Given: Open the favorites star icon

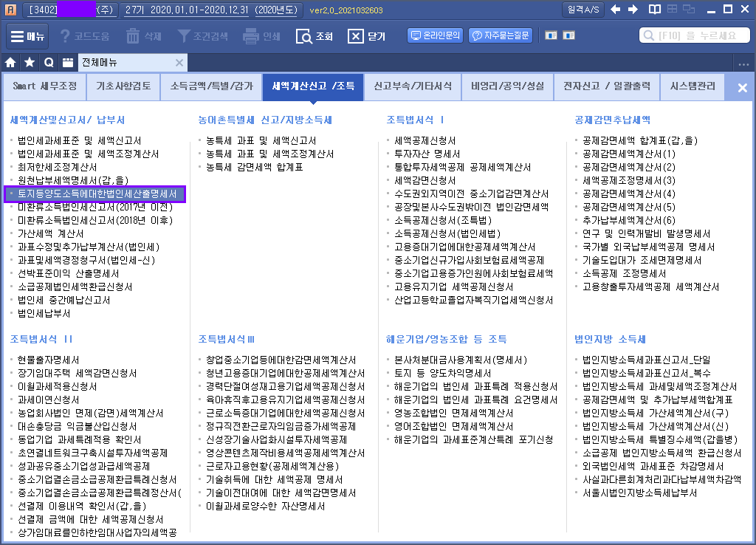Looking at the screenshot, I should [29, 63].
